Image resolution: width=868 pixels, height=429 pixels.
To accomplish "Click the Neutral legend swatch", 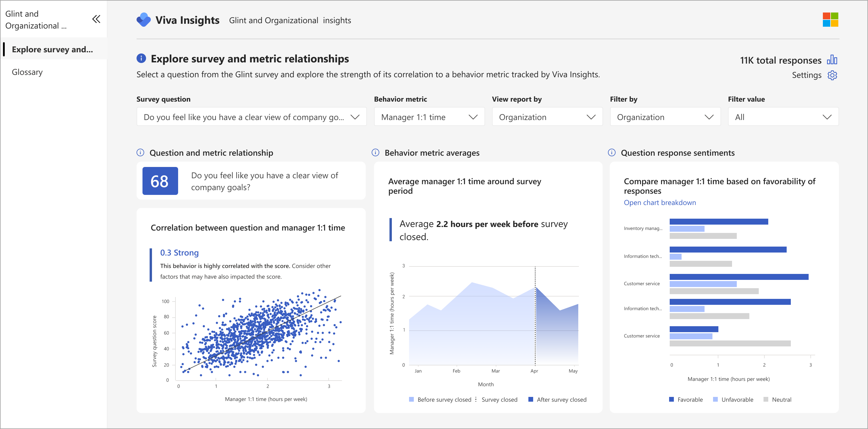I will point(766,399).
